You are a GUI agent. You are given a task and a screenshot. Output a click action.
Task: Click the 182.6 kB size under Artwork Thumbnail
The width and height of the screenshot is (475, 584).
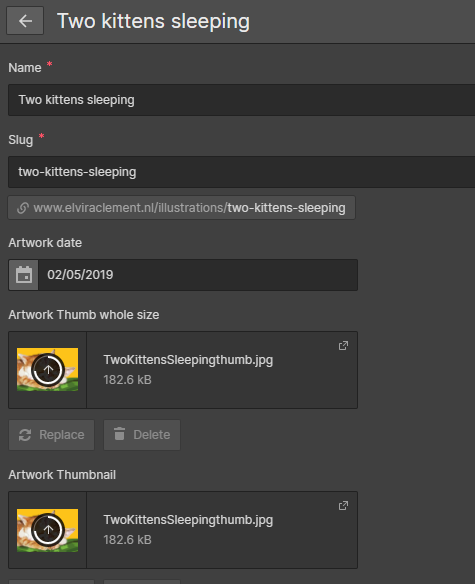pyautogui.click(x=127, y=540)
